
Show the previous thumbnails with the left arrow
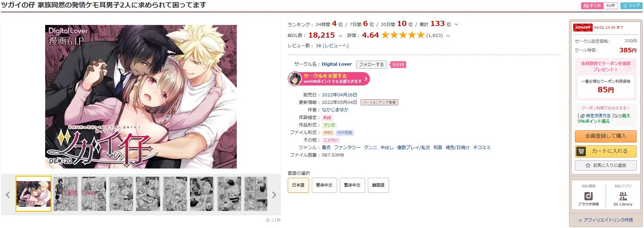click(x=8, y=195)
